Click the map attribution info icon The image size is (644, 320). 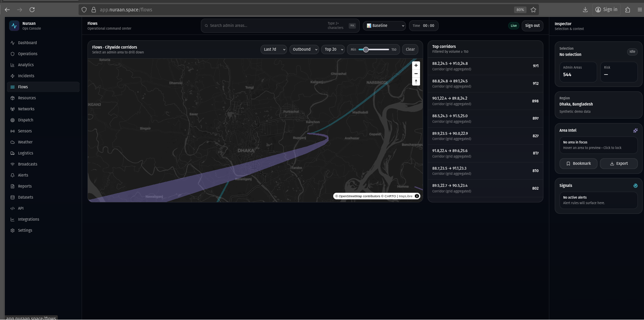point(417,196)
